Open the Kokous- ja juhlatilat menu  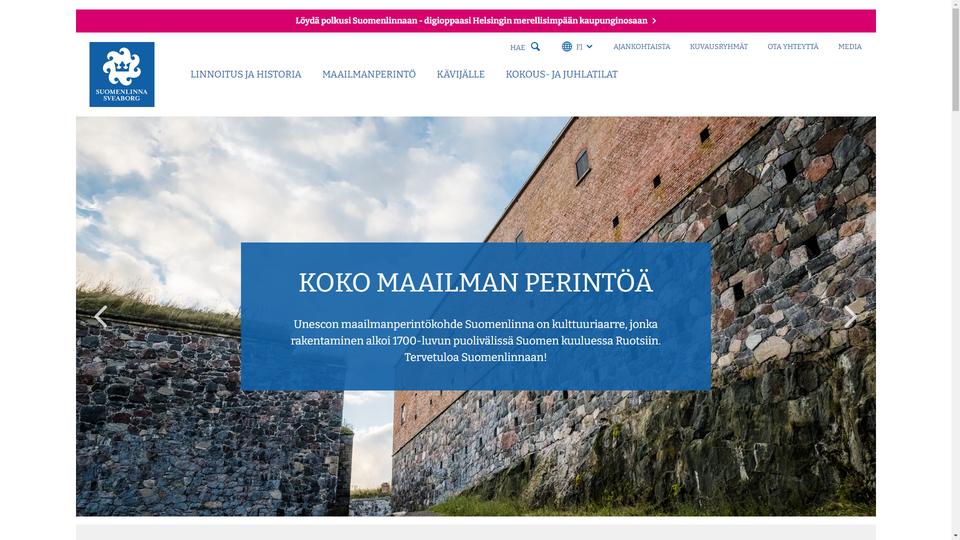pyautogui.click(x=561, y=75)
